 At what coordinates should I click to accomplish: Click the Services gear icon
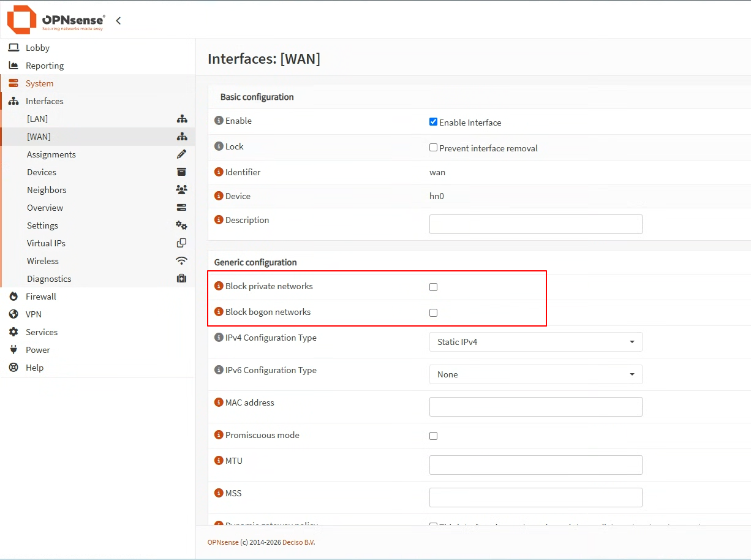13,332
